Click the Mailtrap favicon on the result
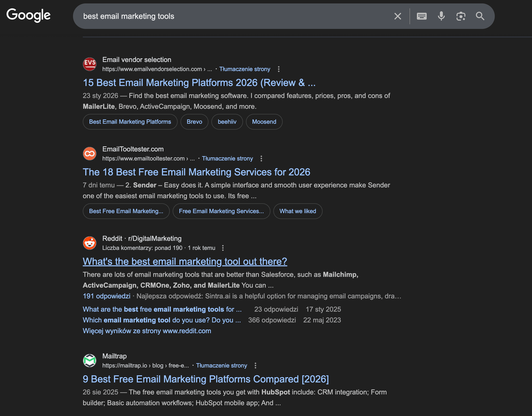The width and height of the screenshot is (532, 416). tap(90, 361)
